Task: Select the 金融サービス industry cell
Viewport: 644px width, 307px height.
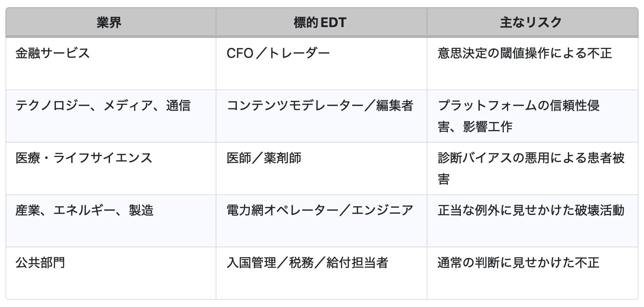Action: tap(53, 53)
